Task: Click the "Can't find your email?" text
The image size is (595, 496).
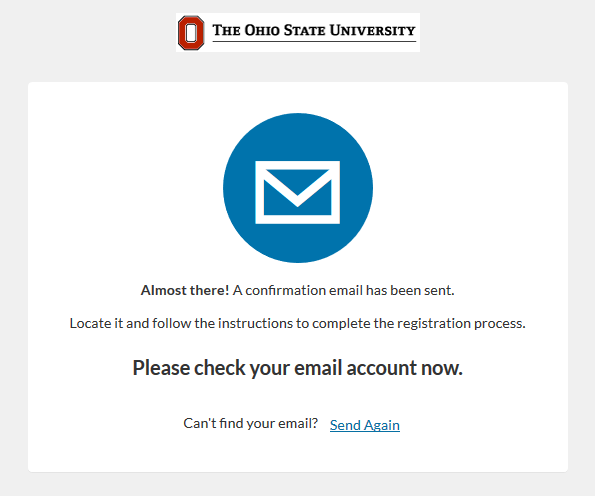Action: 250,423
